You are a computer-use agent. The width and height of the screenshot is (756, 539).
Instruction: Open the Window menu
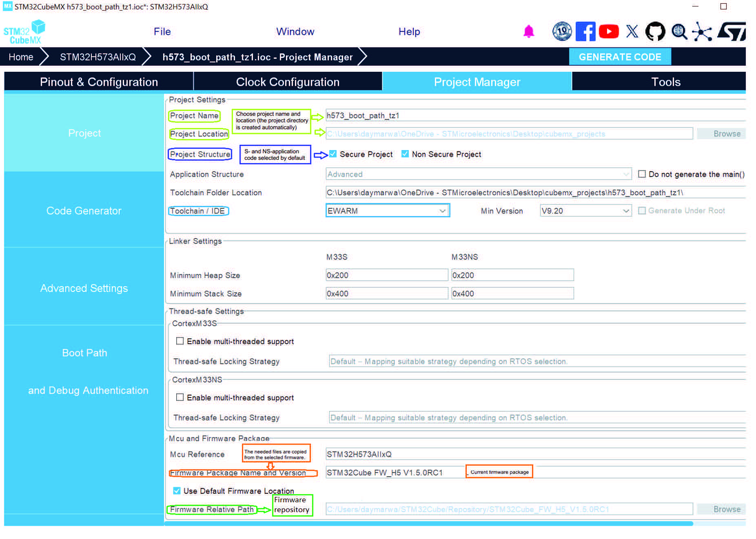(295, 31)
